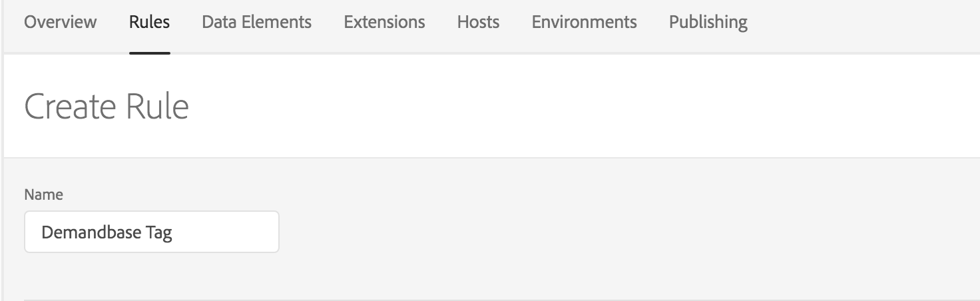Viewport: 980px width, 301px height.
Task: Click the word Elements in the Data Elements tab
Action: click(276, 22)
